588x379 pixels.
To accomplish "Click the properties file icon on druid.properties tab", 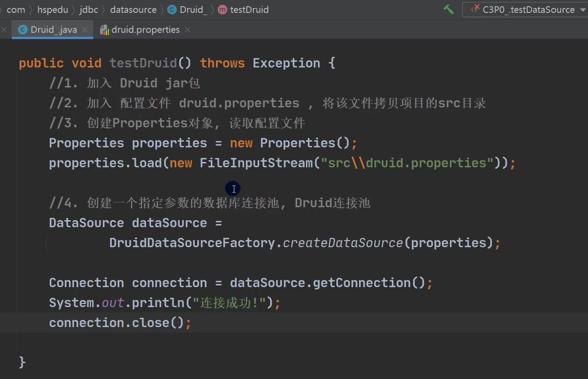I will tap(105, 30).
